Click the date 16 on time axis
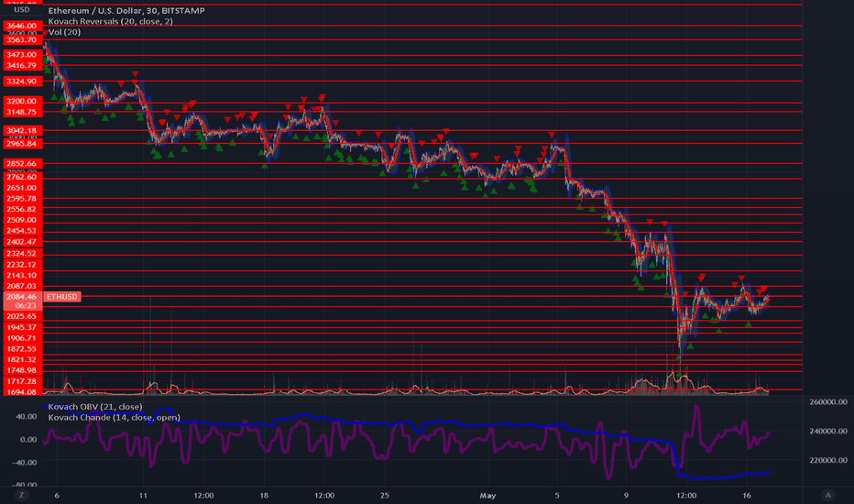Viewport: 854px width, 504px height. coord(747,495)
